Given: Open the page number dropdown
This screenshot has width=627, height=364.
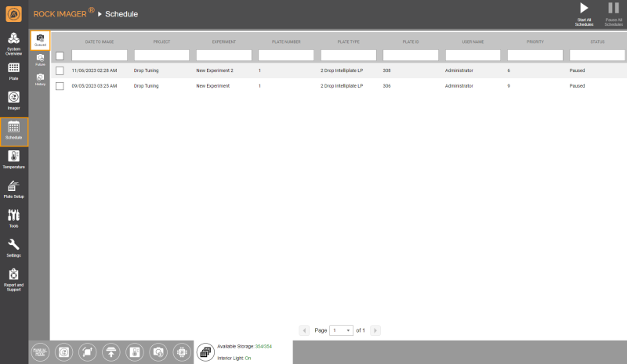Looking at the screenshot, I should tap(341, 330).
